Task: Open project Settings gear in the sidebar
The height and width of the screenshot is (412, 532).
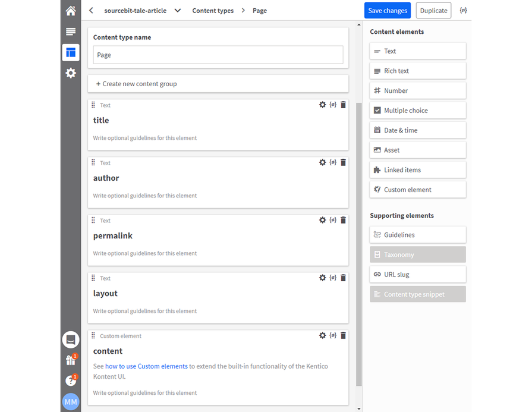Action: pyautogui.click(x=71, y=73)
